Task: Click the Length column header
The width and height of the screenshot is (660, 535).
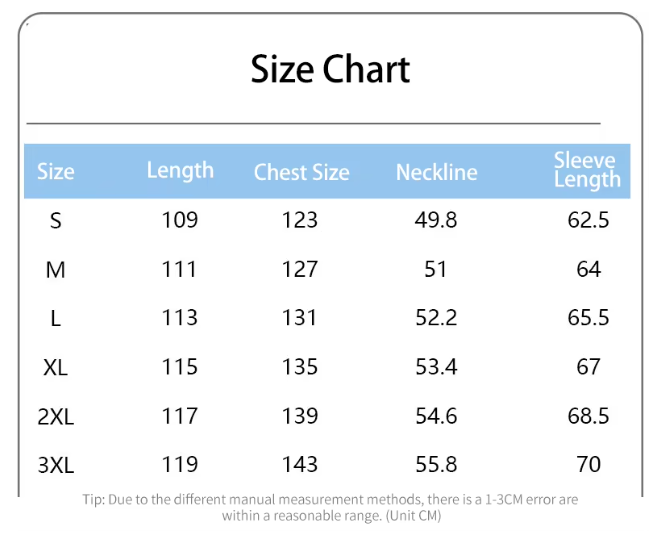Action: click(180, 170)
